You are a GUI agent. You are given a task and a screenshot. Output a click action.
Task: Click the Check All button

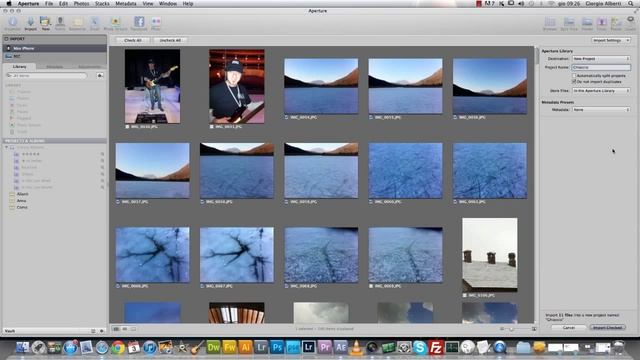pos(133,40)
